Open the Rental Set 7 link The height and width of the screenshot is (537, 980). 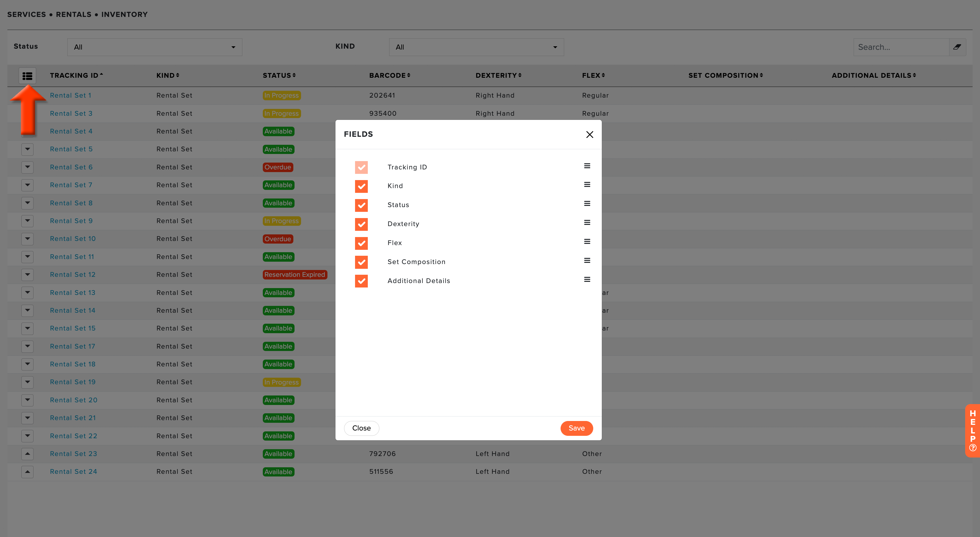pos(71,185)
